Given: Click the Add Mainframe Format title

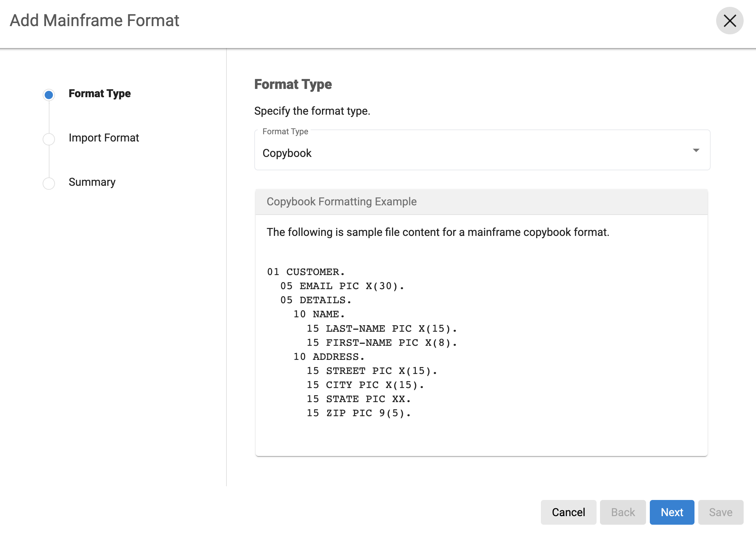Looking at the screenshot, I should [94, 21].
